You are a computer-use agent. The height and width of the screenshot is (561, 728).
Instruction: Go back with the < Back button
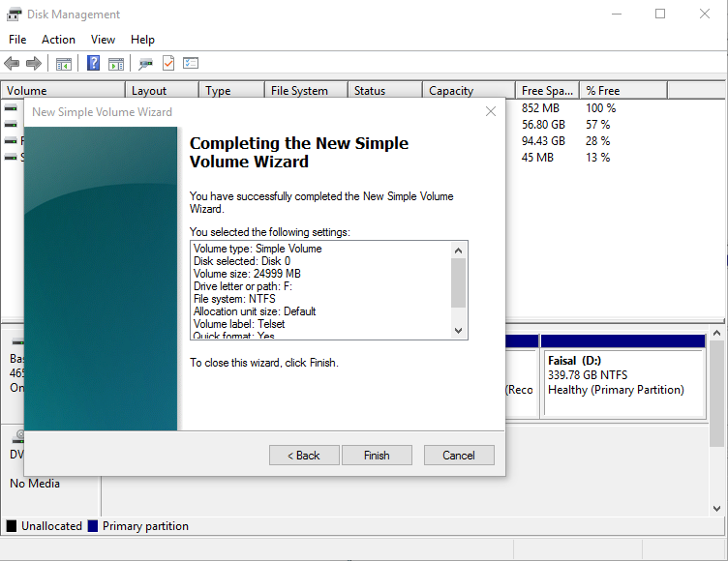tap(304, 456)
